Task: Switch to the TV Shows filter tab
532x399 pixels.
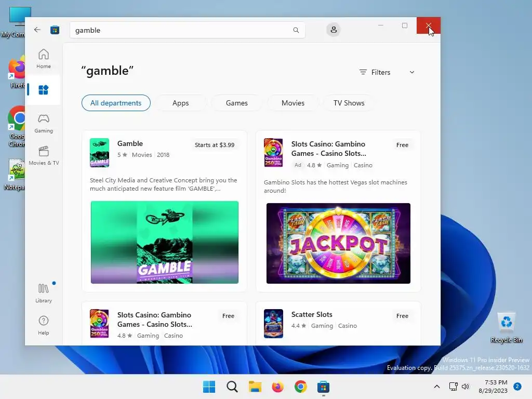Action: click(x=349, y=103)
